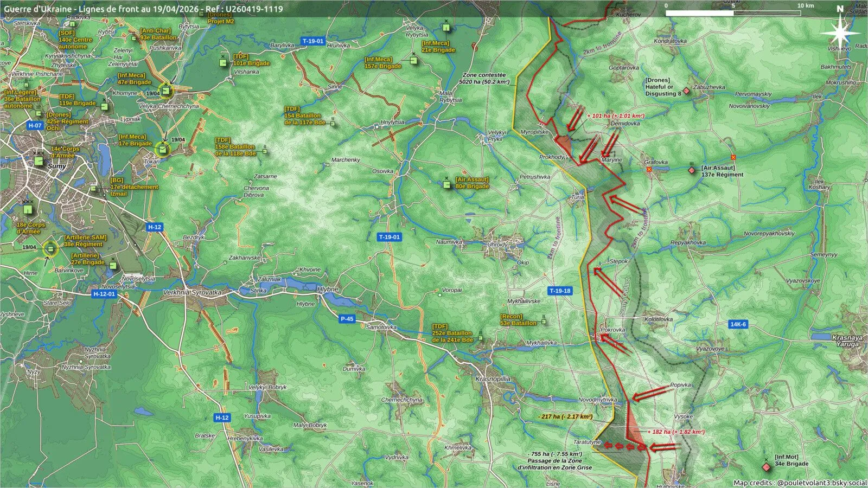Click the circled 38e Régiment artillery icon
The width and height of the screenshot is (868, 488).
coord(50,249)
